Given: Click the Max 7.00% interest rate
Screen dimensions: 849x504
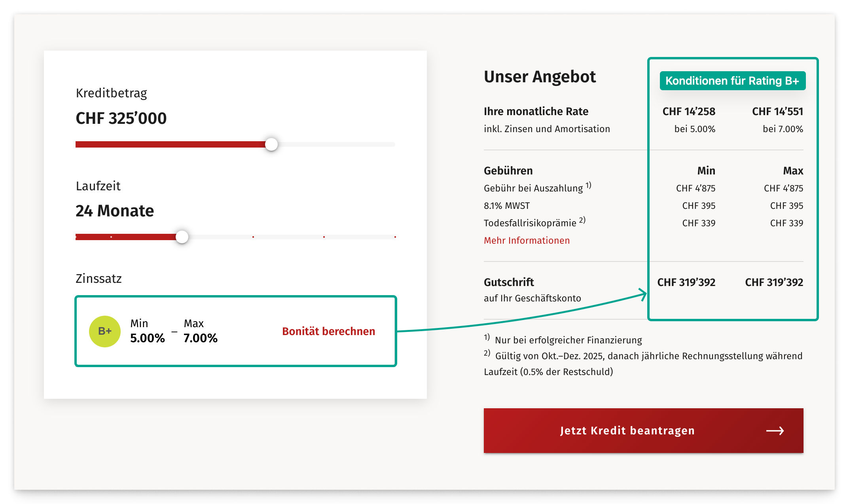Looking at the screenshot, I should (x=200, y=338).
